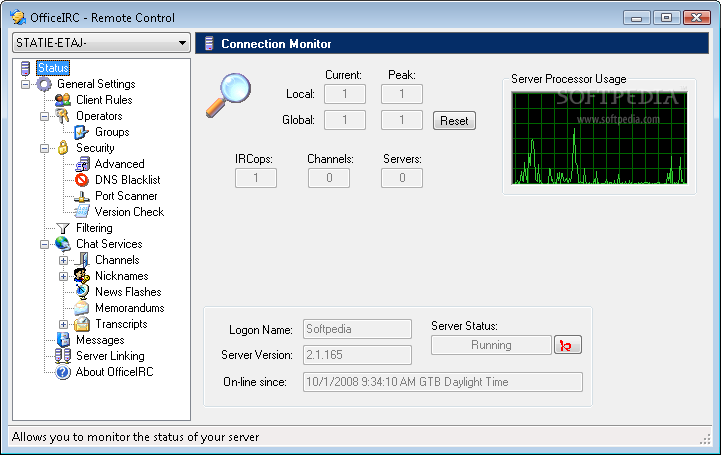The image size is (721, 455).
Task: Click the On-line since field
Action: pos(442,382)
